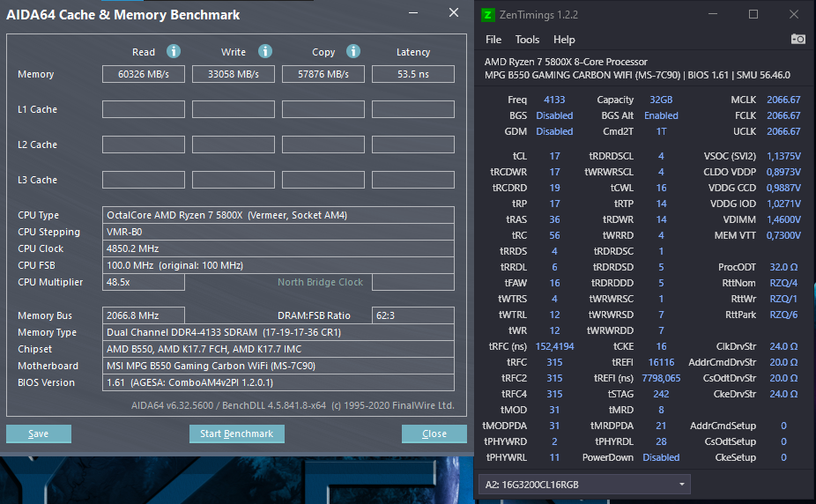Click the ClkDrvStr 24.0 Ω value
The image size is (816, 504).
783,346
